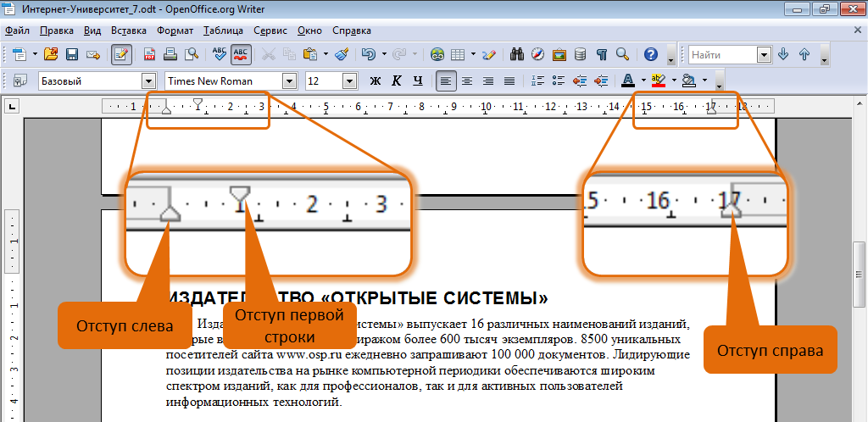Screen dimensions: 868x422
Task: Send document as e-mail icon
Action: click(93, 54)
